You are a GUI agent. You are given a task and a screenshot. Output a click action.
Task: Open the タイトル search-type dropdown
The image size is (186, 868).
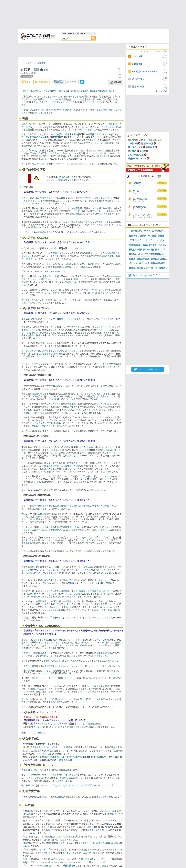[x=88, y=34]
